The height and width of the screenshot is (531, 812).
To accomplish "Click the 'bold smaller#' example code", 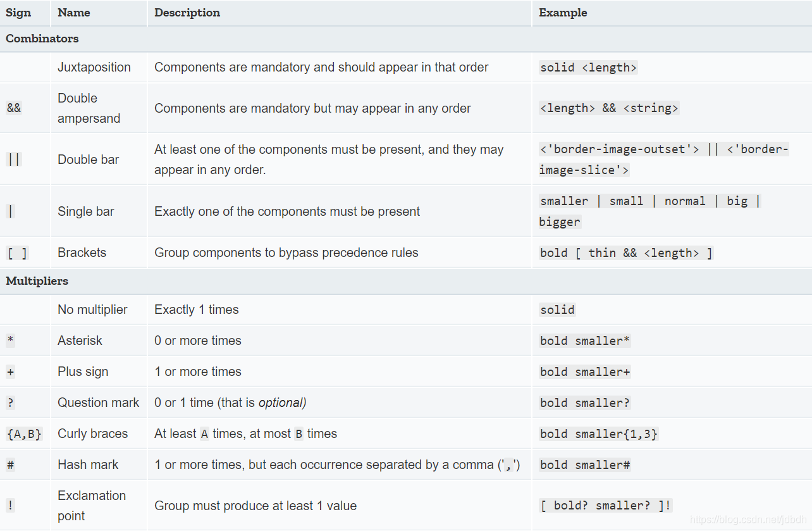I will 585,465.
